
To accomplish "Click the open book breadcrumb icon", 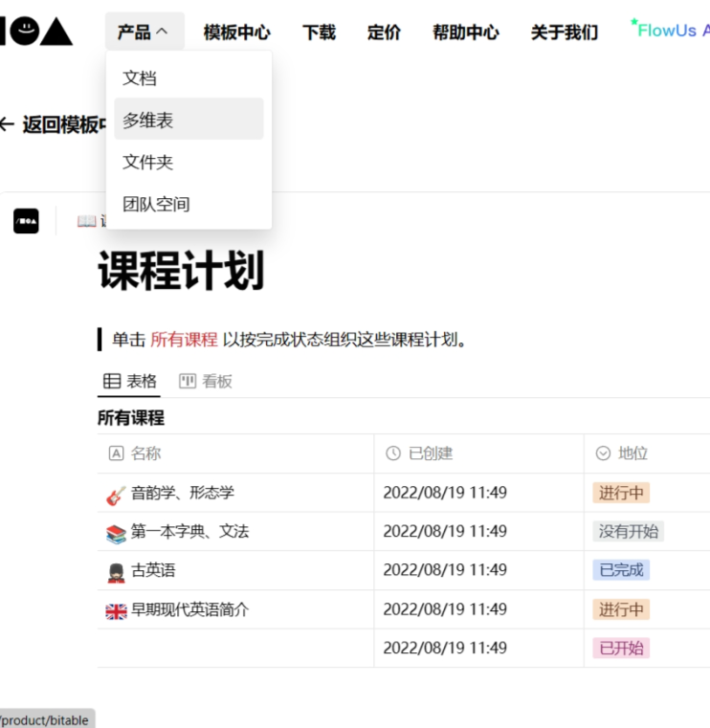I will [86, 221].
